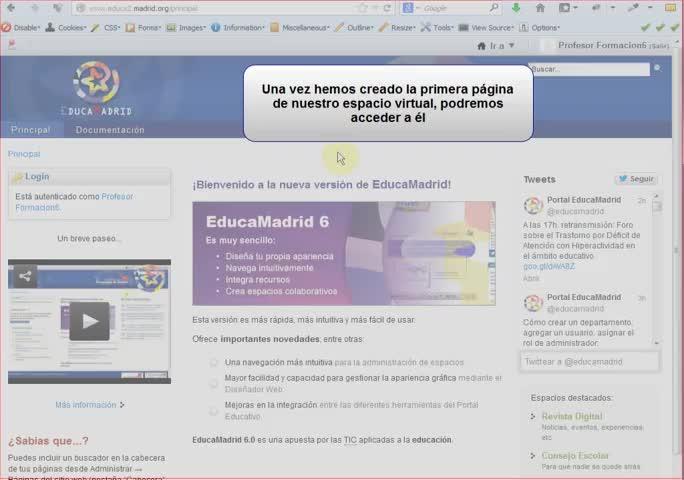Screen dimensions: 684x480
Task: Click the first green checkmark in developer toolbar
Action: (x=645, y=27)
